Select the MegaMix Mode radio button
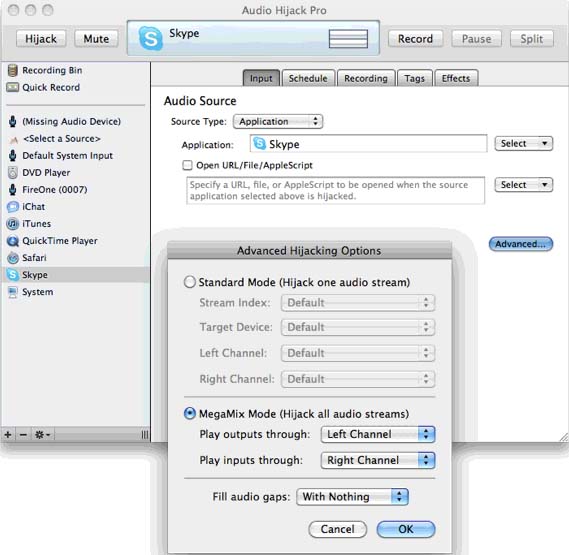Viewport: 569px width, 555px height. coord(190,413)
